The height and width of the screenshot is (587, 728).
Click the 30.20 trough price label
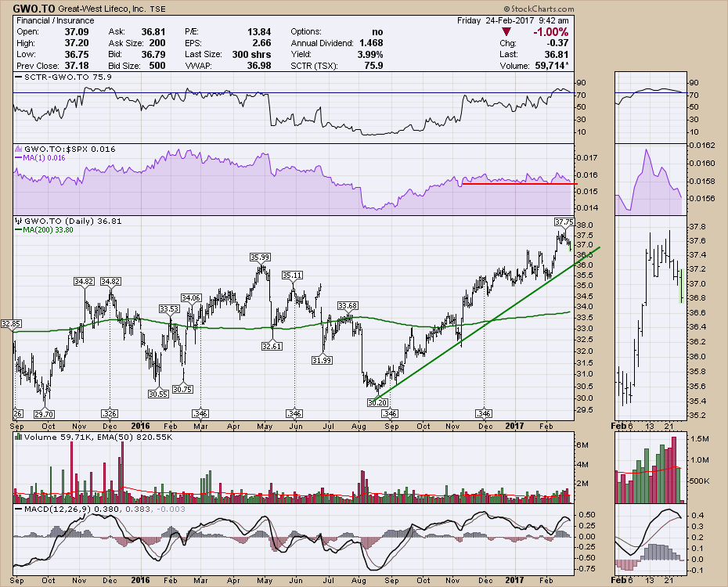[377, 402]
